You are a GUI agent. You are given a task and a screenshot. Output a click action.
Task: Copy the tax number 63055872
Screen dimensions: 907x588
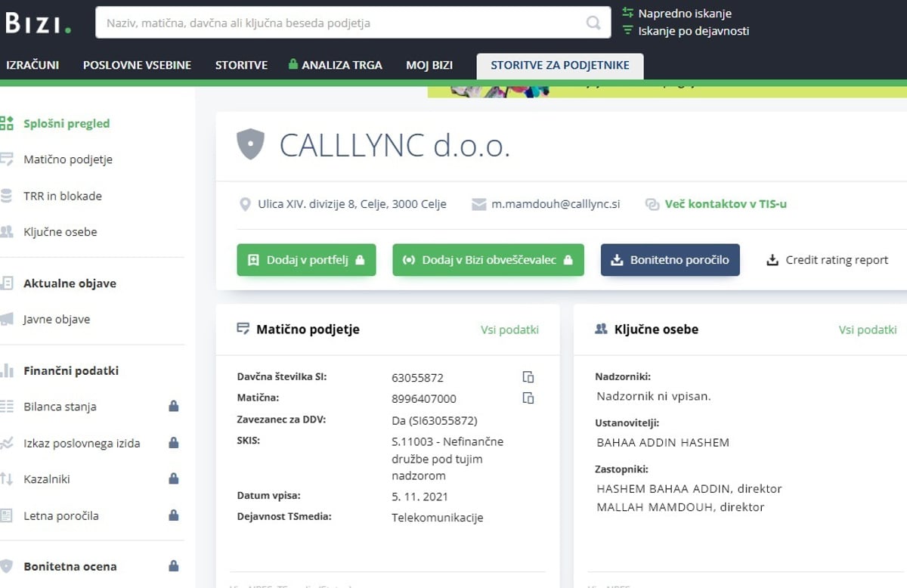coord(528,377)
